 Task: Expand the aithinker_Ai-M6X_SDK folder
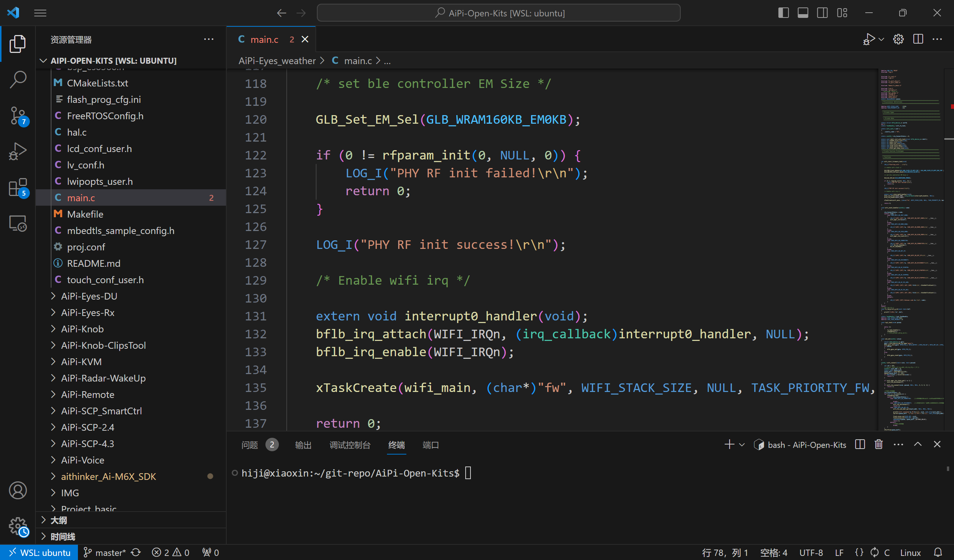(x=131, y=477)
